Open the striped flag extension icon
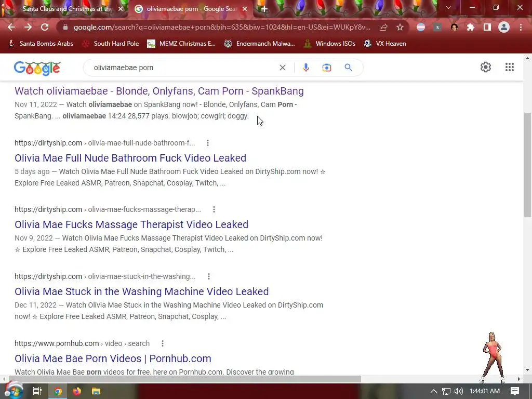Screen dimensions: 532x399 click(421, 27)
